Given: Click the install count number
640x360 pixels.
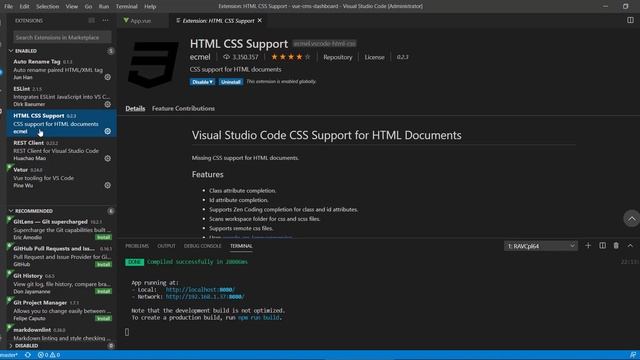Looking at the screenshot, I should click(x=241, y=57).
